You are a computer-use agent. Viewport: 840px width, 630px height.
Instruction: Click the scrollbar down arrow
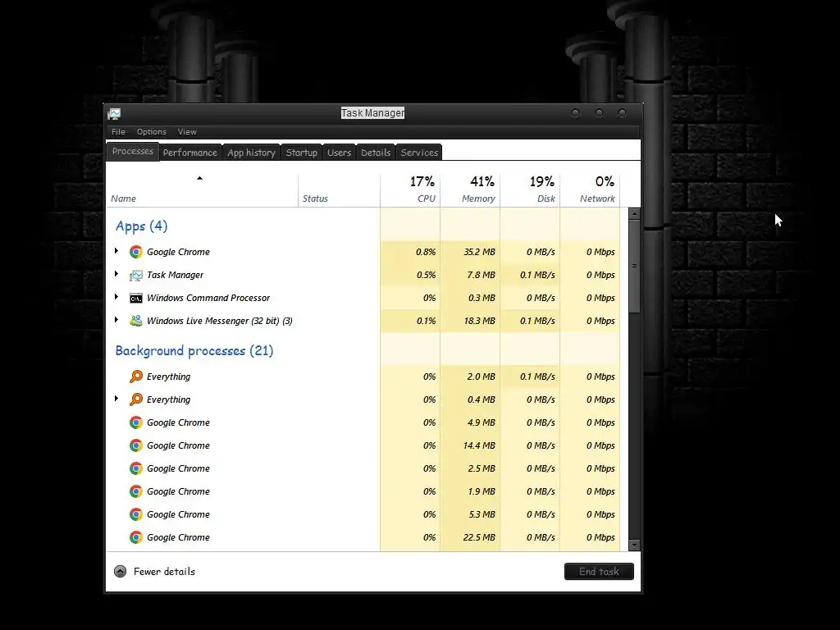click(634, 546)
